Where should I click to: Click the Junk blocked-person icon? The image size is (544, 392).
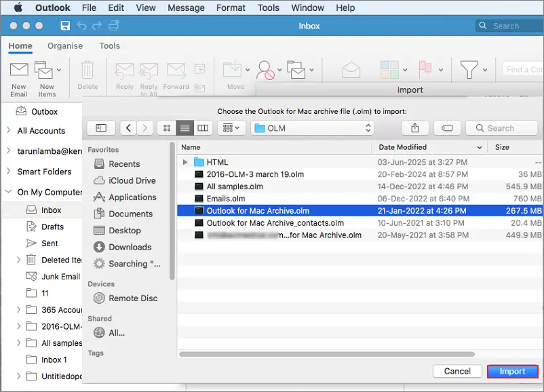(265, 70)
